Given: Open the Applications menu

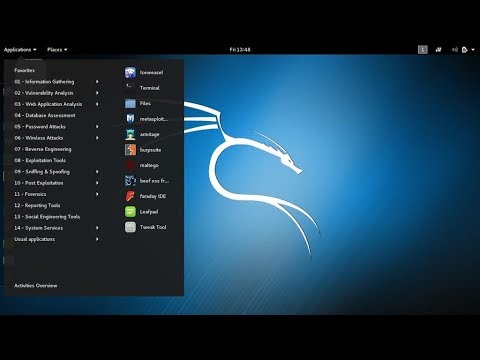Looking at the screenshot, I should coord(20,50).
